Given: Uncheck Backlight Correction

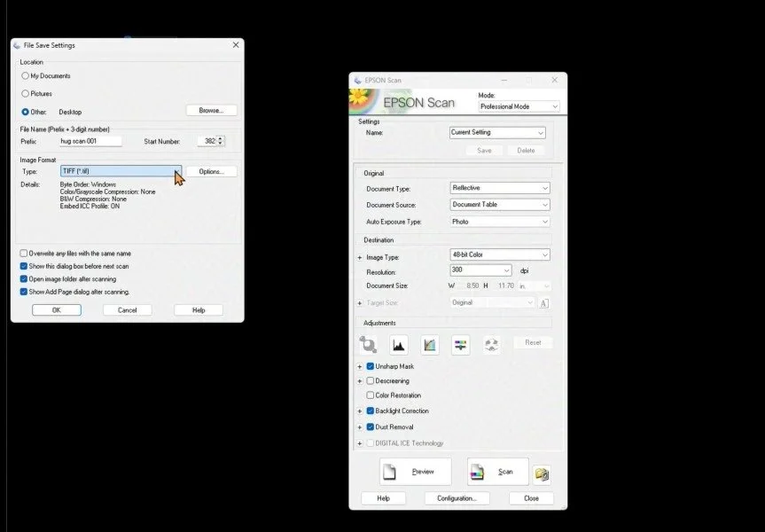Looking at the screenshot, I should pos(371,411).
